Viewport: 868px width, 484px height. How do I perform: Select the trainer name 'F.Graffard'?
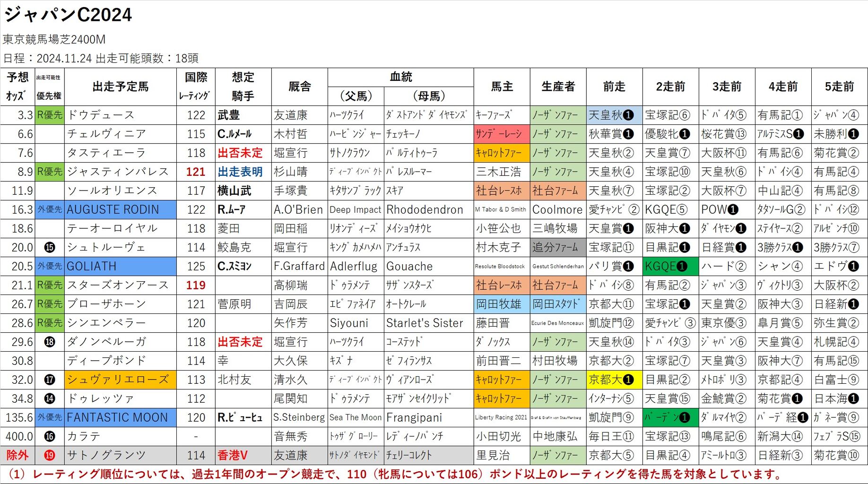[x=299, y=266]
